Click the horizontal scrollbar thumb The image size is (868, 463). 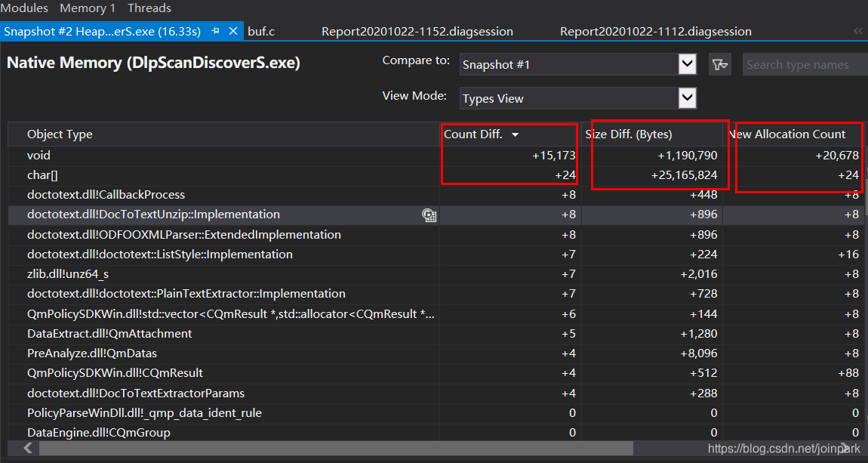pyautogui.click(x=335, y=448)
